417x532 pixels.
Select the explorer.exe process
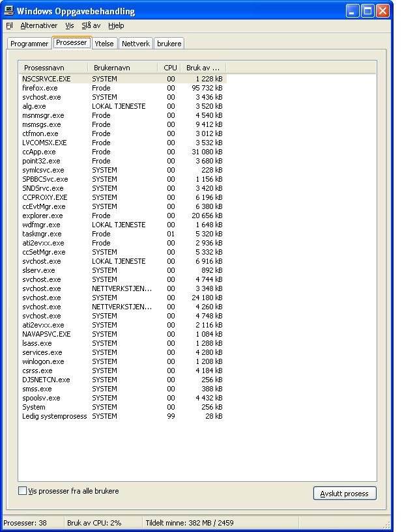tap(122, 216)
